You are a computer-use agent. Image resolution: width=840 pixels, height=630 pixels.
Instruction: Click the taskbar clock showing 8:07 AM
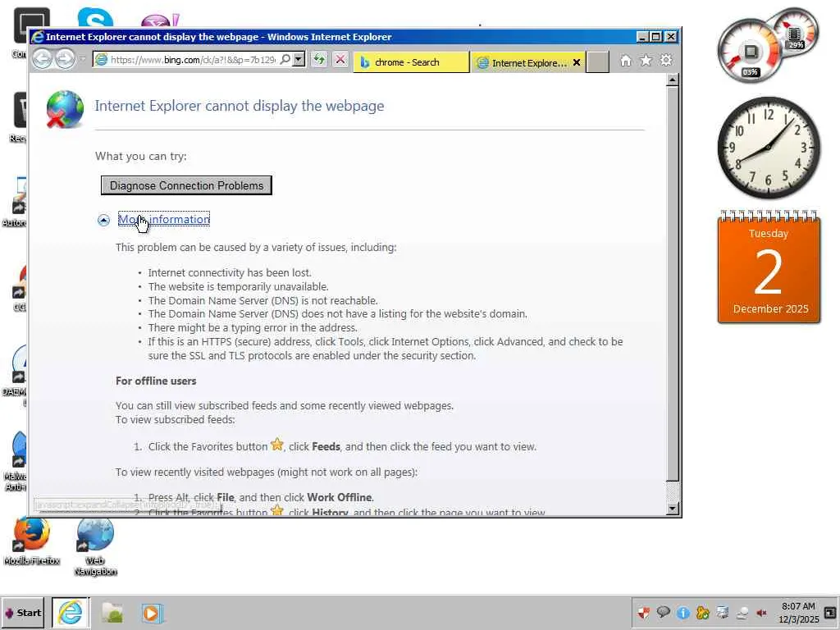798,613
